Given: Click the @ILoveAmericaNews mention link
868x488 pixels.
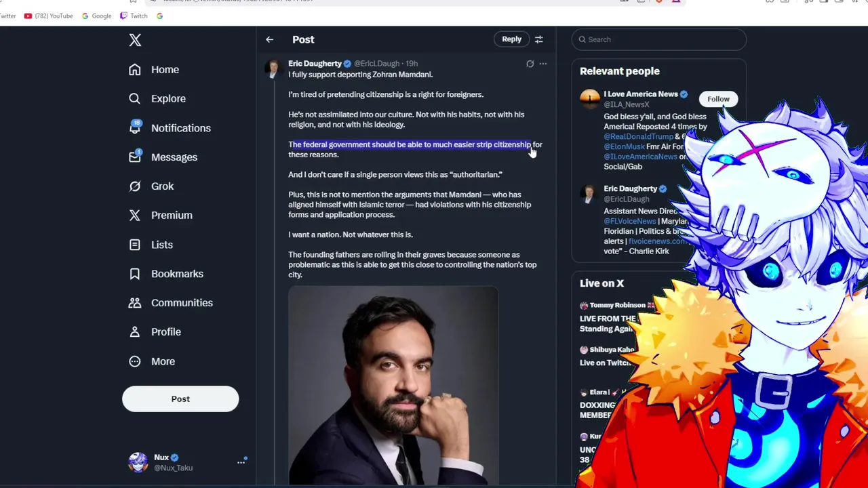Looking at the screenshot, I should click(640, 157).
